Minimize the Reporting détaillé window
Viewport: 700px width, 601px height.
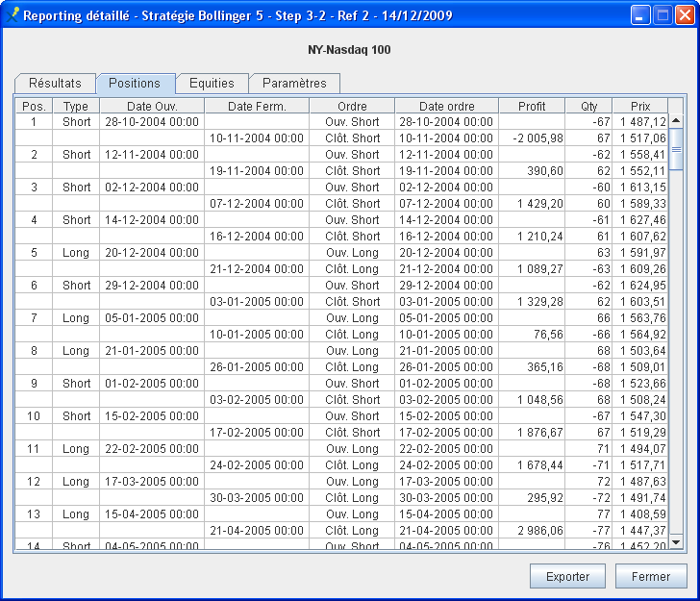pyautogui.click(x=640, y=15)
